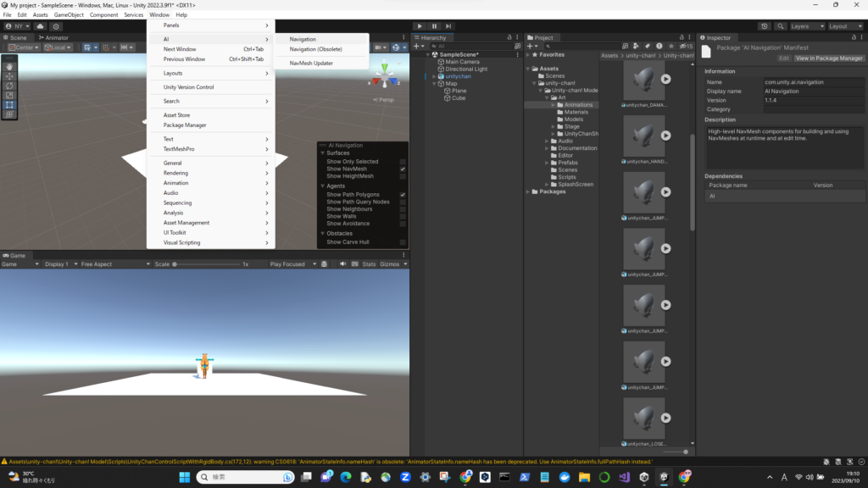The width and height of the screenshot is (868, 488).
Task: Select the Rect tool in Scene toolbar
Action: coord(9,105)
